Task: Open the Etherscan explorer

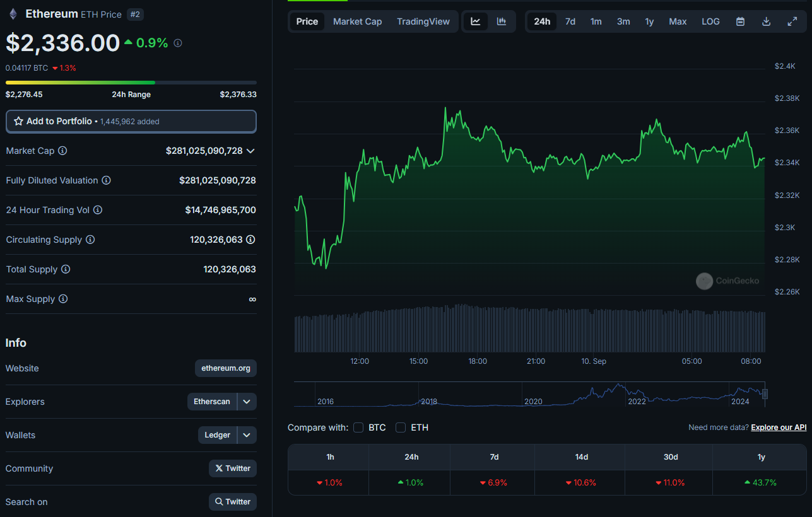Action: coord(212,402)
